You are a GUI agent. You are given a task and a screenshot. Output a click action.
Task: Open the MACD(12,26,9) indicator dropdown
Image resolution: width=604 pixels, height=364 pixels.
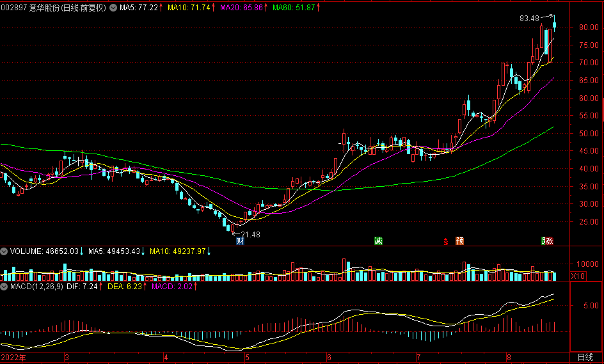[x=4, y=287]
